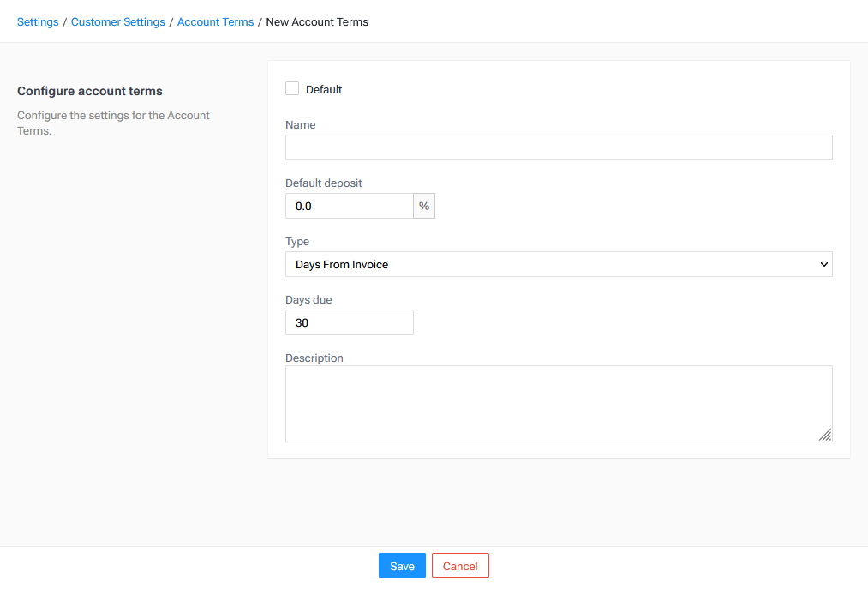The image size is (868, 589).
Task: Open the Settings breadcrumb link
Action: pyautogui.click(x=38, y=22)
